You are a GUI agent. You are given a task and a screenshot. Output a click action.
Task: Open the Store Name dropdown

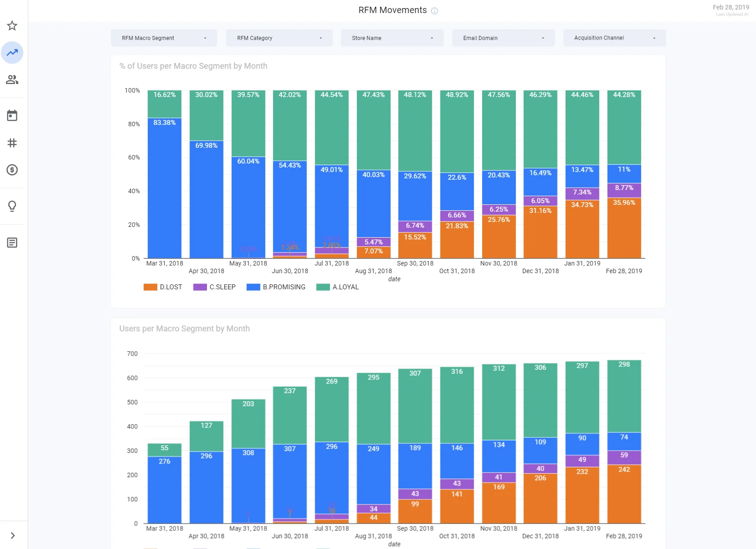click(392, 38)
